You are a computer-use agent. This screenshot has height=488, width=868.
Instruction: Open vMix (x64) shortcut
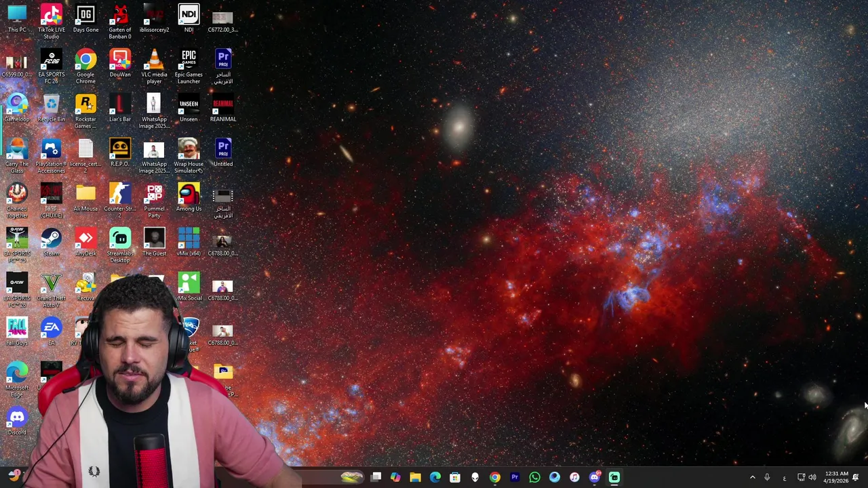click(189, 242)
